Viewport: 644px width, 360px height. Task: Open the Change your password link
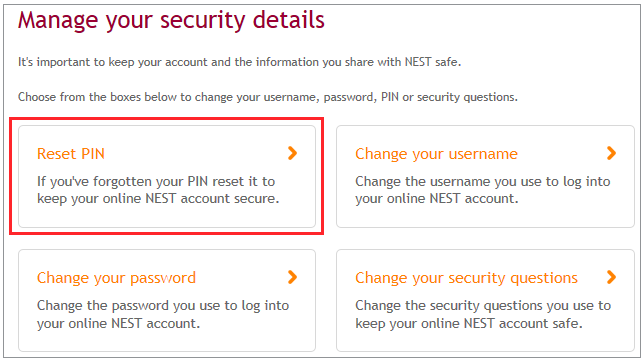(x=116, y=278)
